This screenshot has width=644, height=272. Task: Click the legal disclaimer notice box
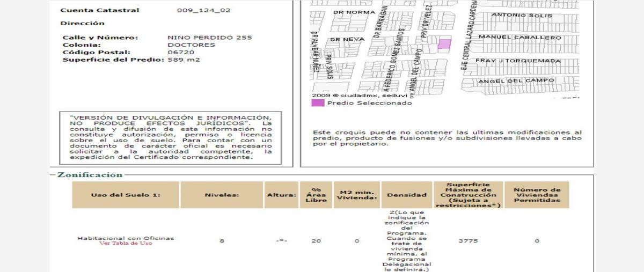click(x=170, y=137)
